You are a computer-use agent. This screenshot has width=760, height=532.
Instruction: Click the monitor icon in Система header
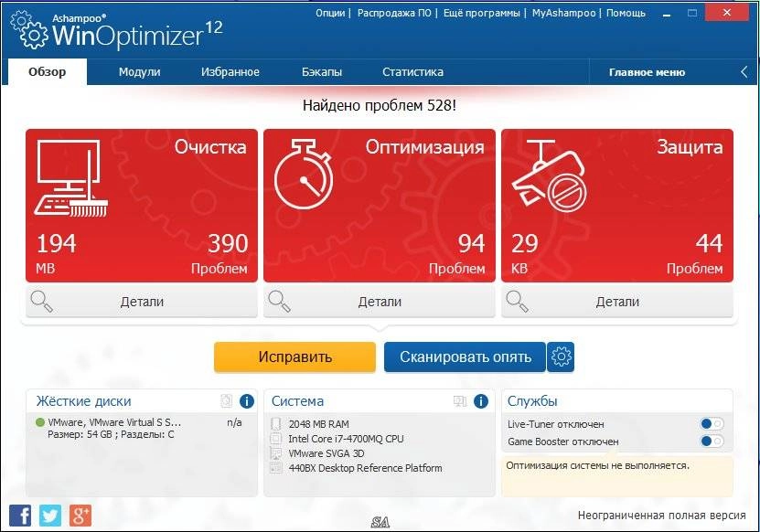459,401
